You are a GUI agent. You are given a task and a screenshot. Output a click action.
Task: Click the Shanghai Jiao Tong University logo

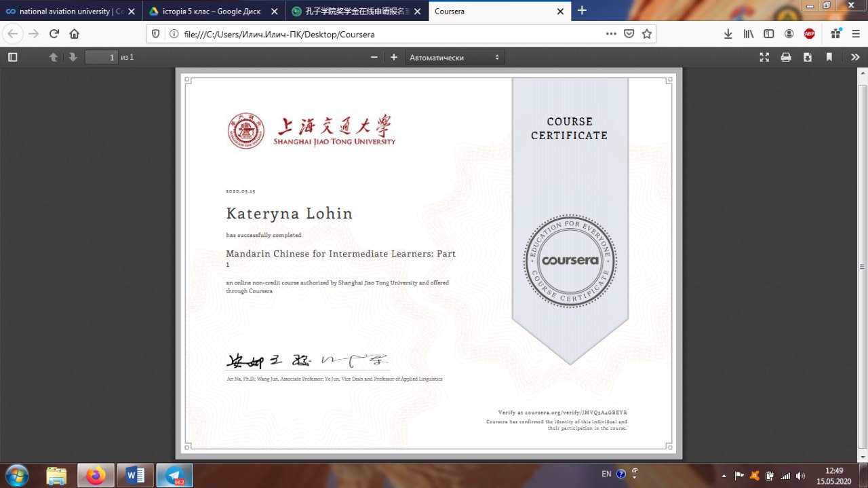311,130
